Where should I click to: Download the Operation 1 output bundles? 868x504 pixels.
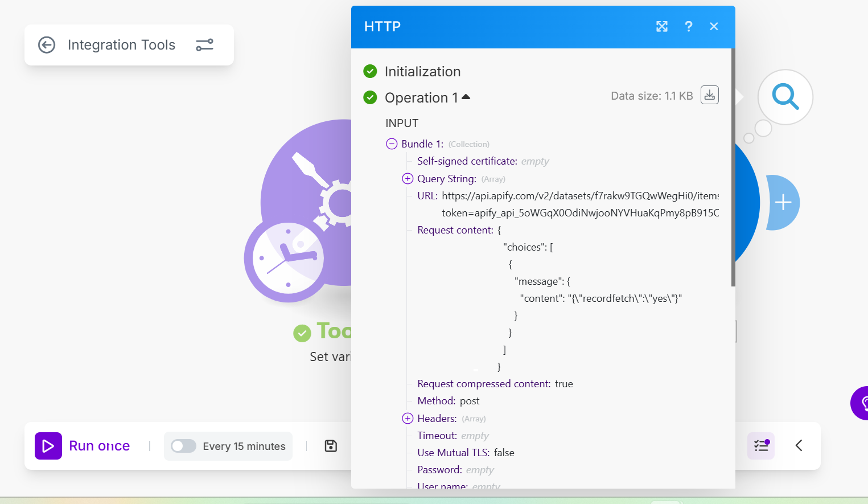pyautogui.click(x=709, y=95)
